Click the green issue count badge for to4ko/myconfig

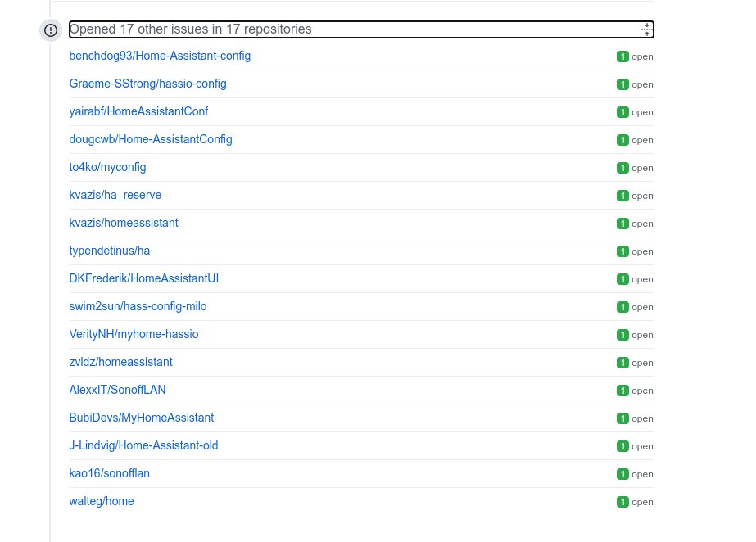pyautogui.click(x=622, y=168)
